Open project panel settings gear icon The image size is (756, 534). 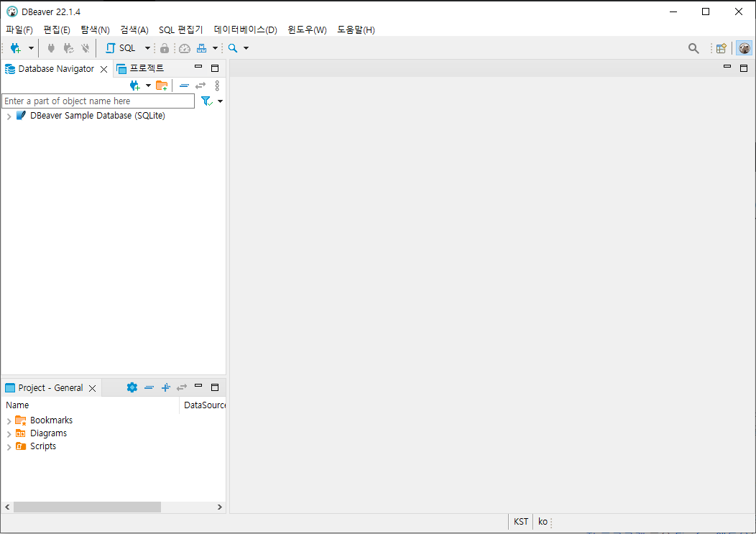coord(132,387)
